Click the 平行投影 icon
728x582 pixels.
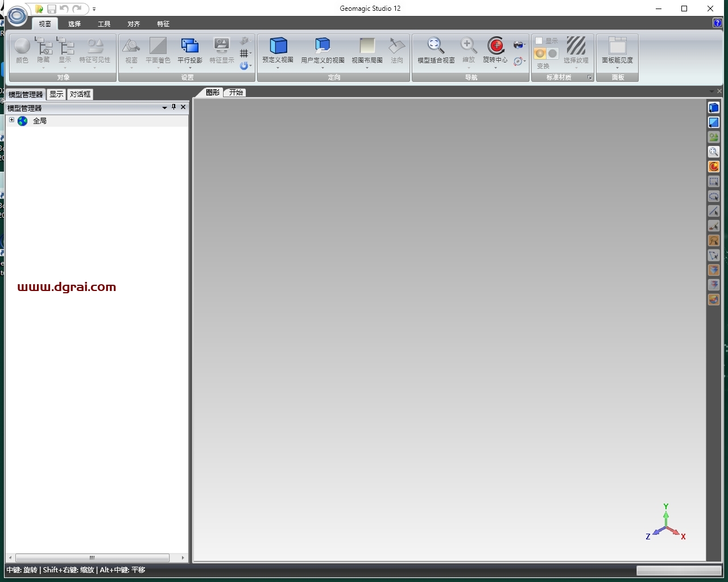tap(190, 46)
